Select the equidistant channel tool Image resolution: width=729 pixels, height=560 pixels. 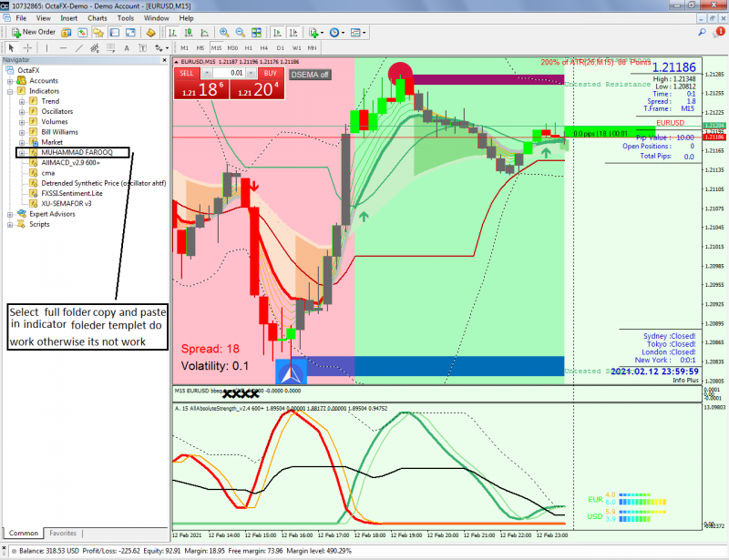click(x=95, y=48)
